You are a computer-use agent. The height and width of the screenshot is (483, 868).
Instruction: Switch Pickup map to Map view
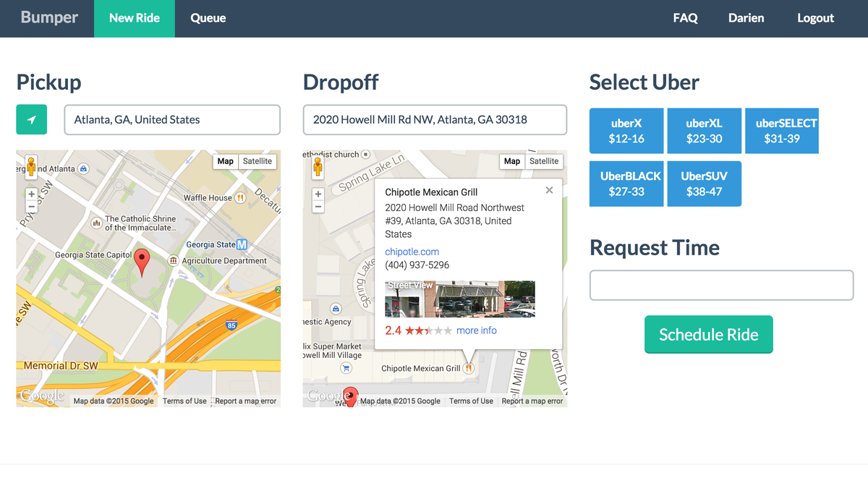click(226, 161)
